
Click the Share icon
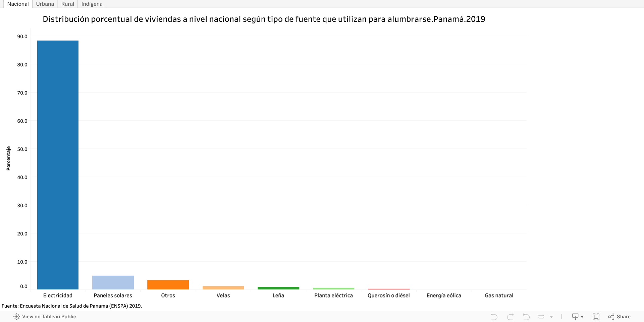(611, 317)
